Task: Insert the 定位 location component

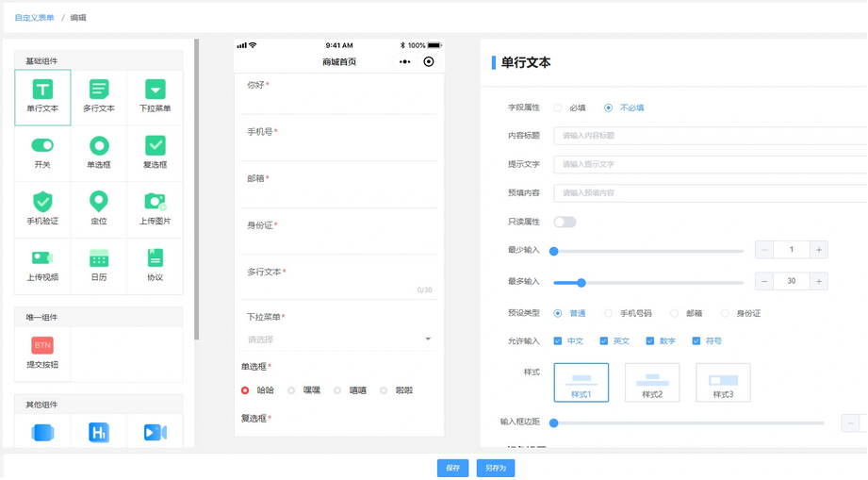Action: point(99,202)
